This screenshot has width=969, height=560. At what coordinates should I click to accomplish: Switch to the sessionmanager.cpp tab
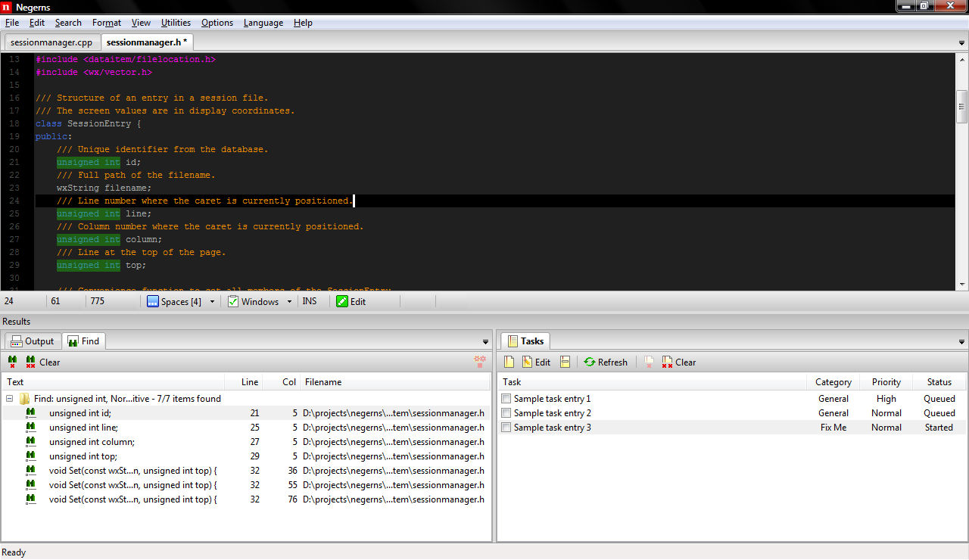[x=51, y=42]
